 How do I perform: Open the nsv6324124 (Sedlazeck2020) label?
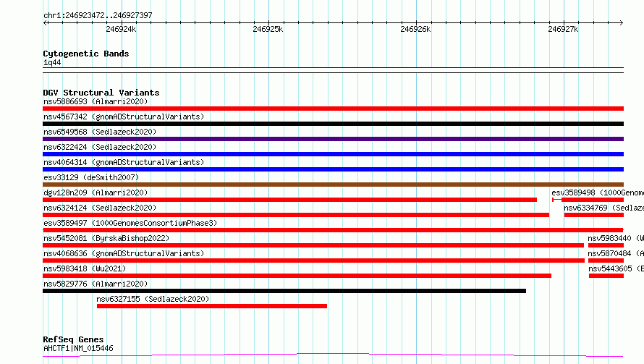100,208
